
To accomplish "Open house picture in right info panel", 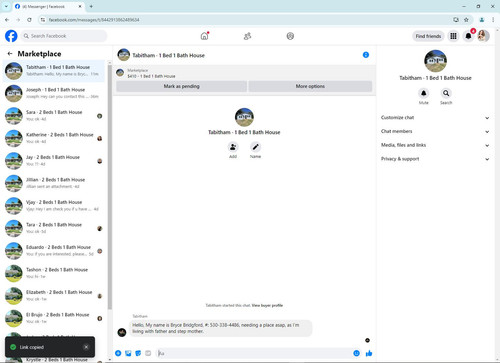I will pos(435,61).
